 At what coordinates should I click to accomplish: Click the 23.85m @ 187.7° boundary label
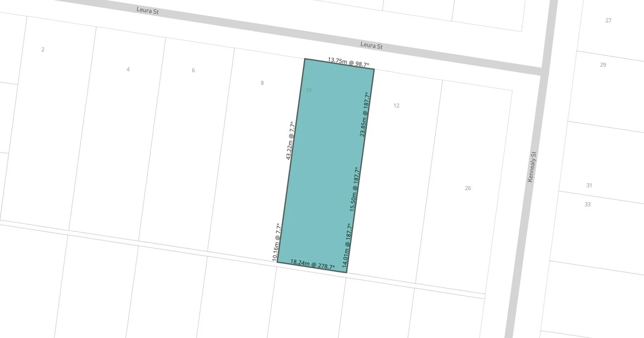click(x=364, y=115)
